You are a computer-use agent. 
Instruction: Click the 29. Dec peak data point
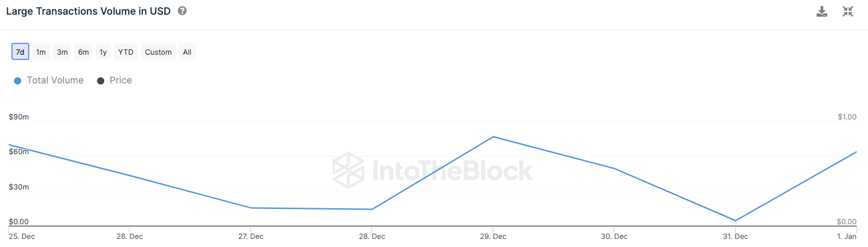pos(493,137)
